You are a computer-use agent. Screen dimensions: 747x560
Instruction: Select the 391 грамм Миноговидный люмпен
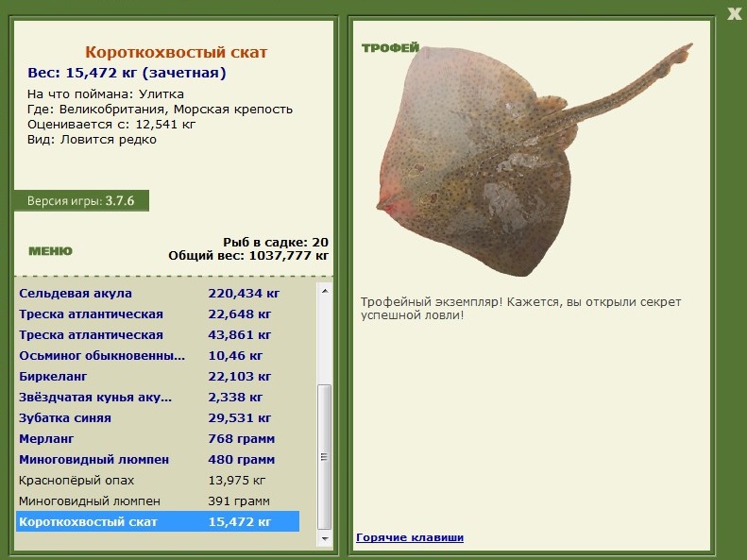click(x=90, y=501)
